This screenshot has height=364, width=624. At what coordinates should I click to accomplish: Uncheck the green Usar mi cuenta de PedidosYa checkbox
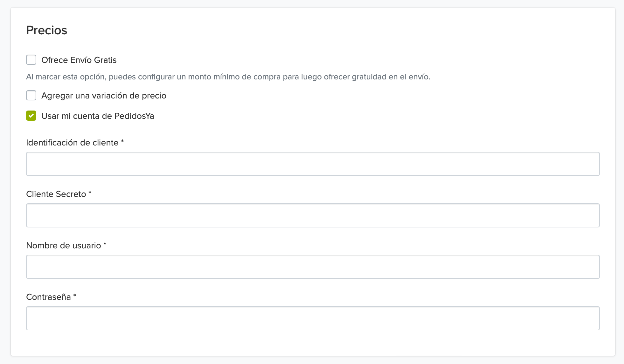click(31, 116)
